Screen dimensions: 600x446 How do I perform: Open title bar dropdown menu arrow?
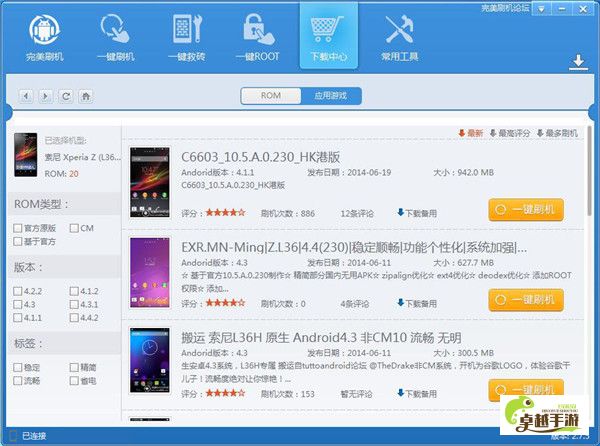pos(541,9)
